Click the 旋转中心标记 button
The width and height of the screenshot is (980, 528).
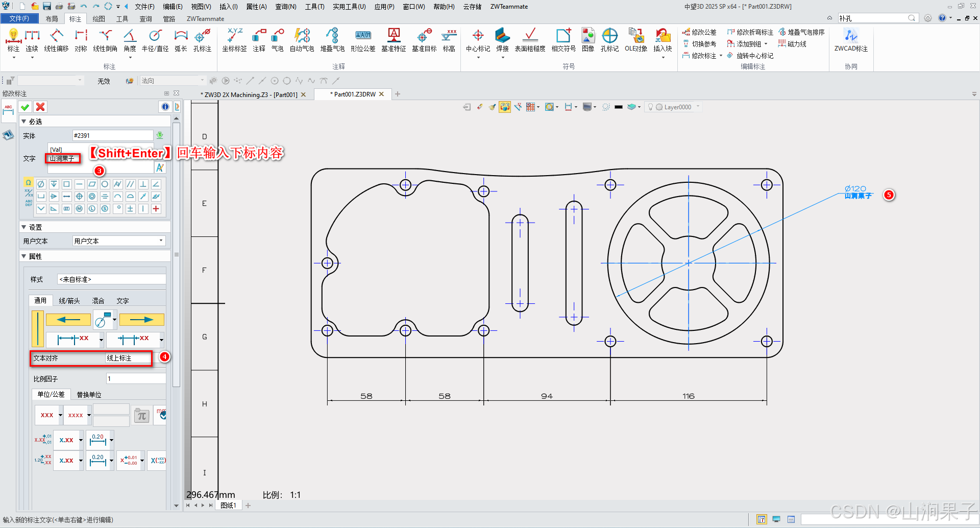(x=750, y=56)
